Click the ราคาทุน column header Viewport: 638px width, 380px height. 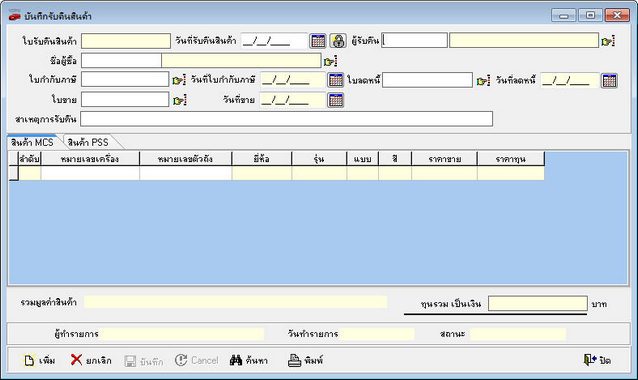[x=511, y=159]
